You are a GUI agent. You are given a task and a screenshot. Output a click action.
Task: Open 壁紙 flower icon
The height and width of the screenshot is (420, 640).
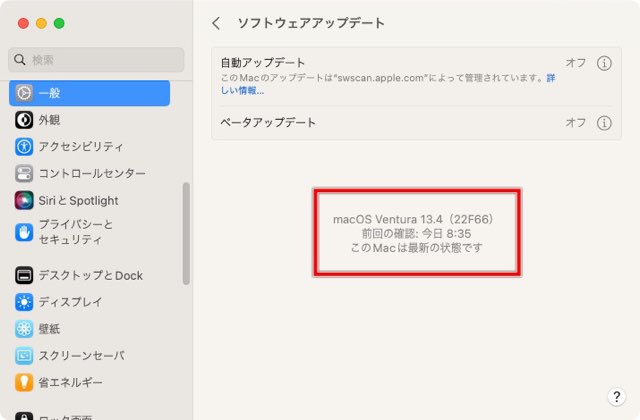pos(24,329)
